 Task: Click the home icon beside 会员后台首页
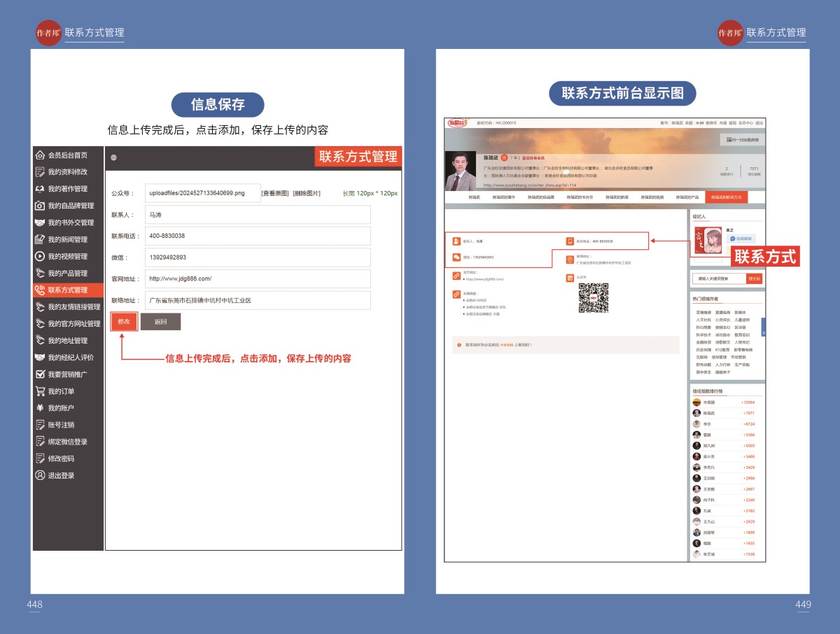click(41, 155)
